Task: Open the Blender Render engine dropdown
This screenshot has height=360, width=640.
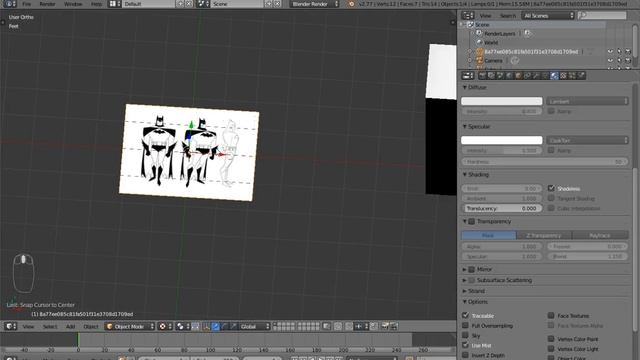Action: pyautogui.click(x=315, y=4)
